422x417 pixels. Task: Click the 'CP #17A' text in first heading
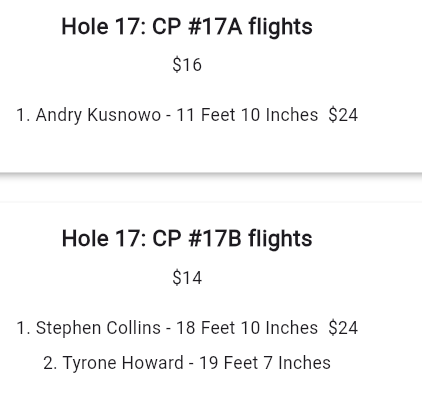point(197,27)
